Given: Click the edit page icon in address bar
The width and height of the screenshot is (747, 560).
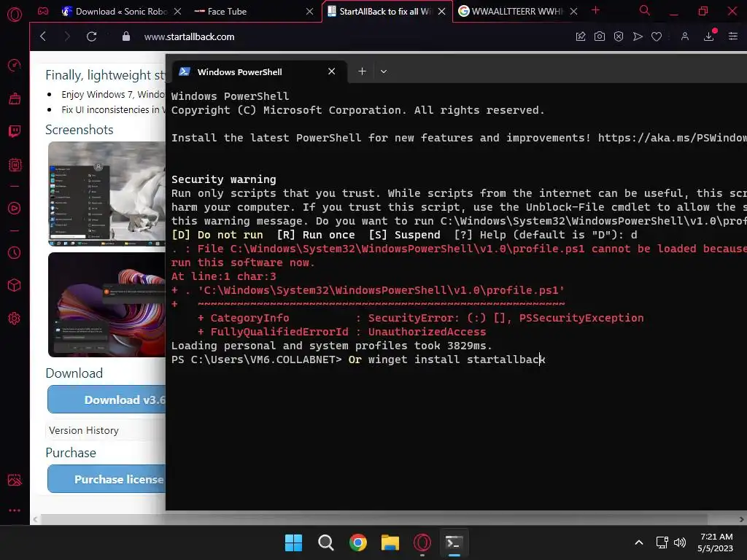Looking at the screenshot, I should pyautogui.click(x=580, y=36).
